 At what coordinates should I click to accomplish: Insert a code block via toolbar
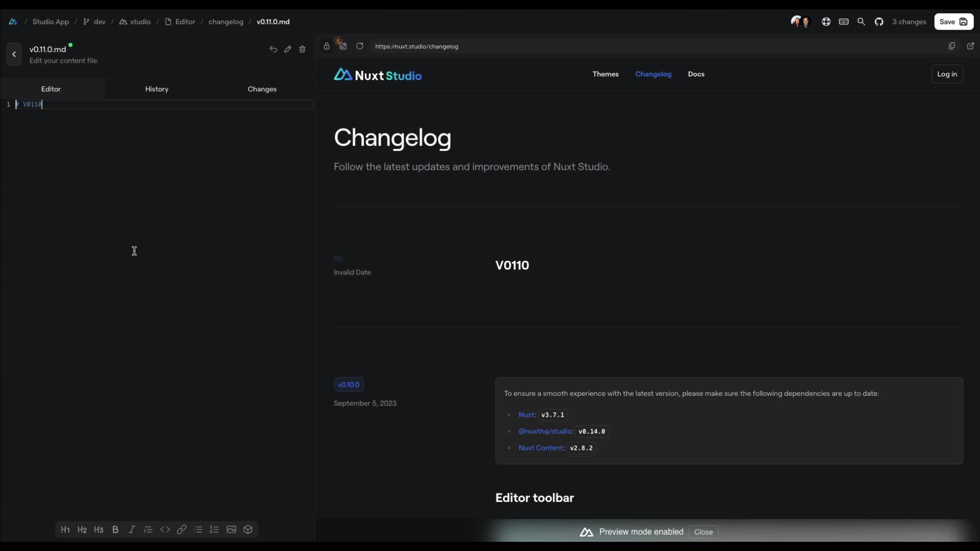point(165,530)
